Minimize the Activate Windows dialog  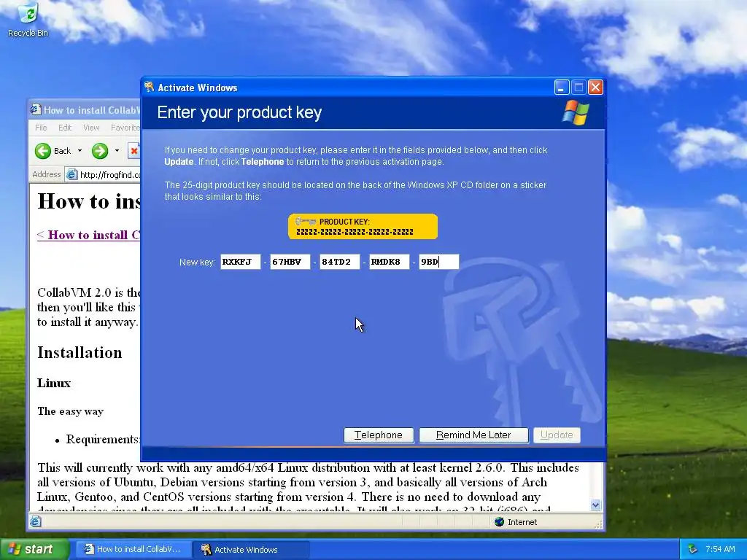click(562, 87)
